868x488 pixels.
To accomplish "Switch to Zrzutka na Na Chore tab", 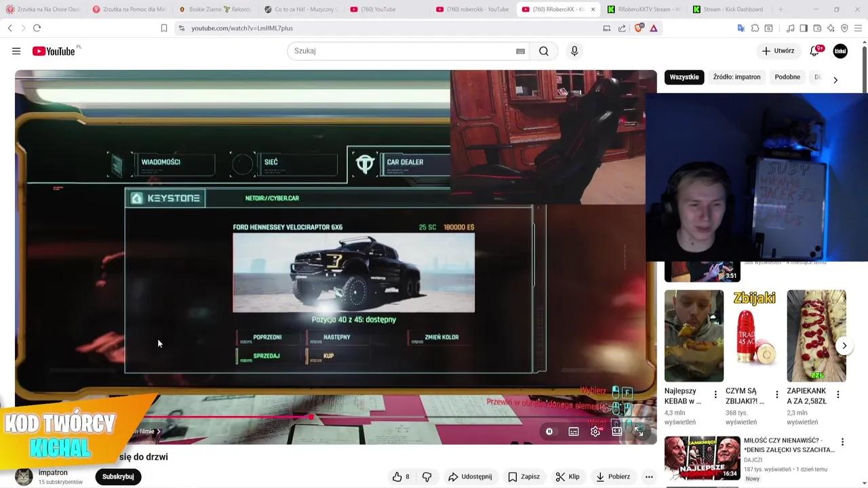I will pyautogui.click(x=43, y=9).
